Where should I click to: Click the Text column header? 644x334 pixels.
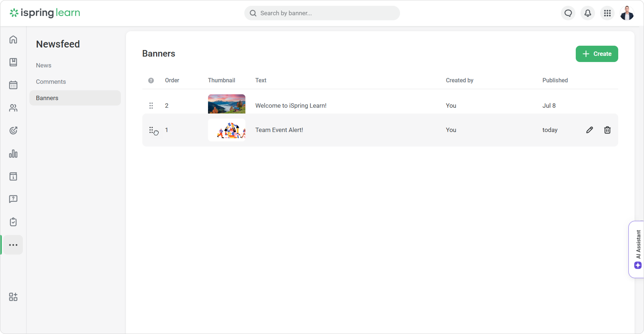[261, 81]
